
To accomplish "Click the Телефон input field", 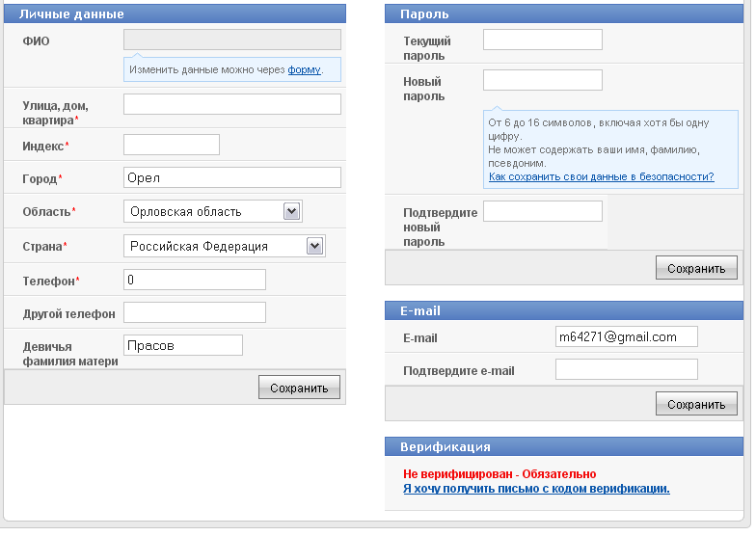I will 195,280.
